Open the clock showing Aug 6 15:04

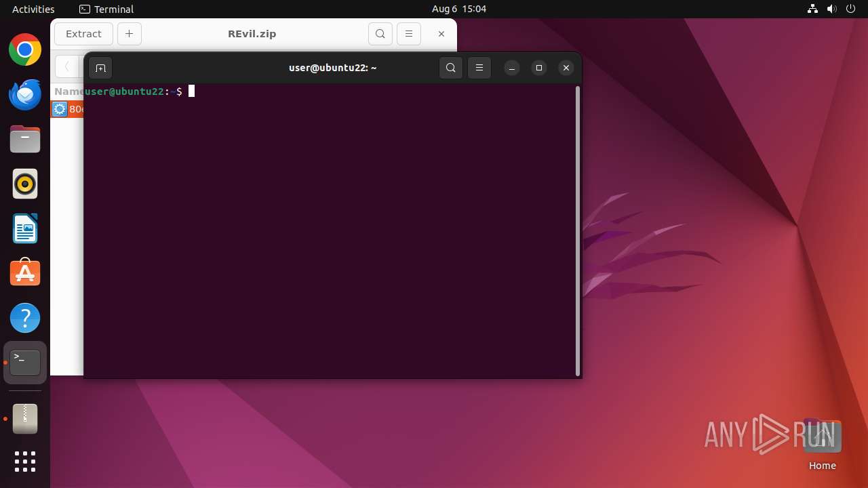[459, 9]
